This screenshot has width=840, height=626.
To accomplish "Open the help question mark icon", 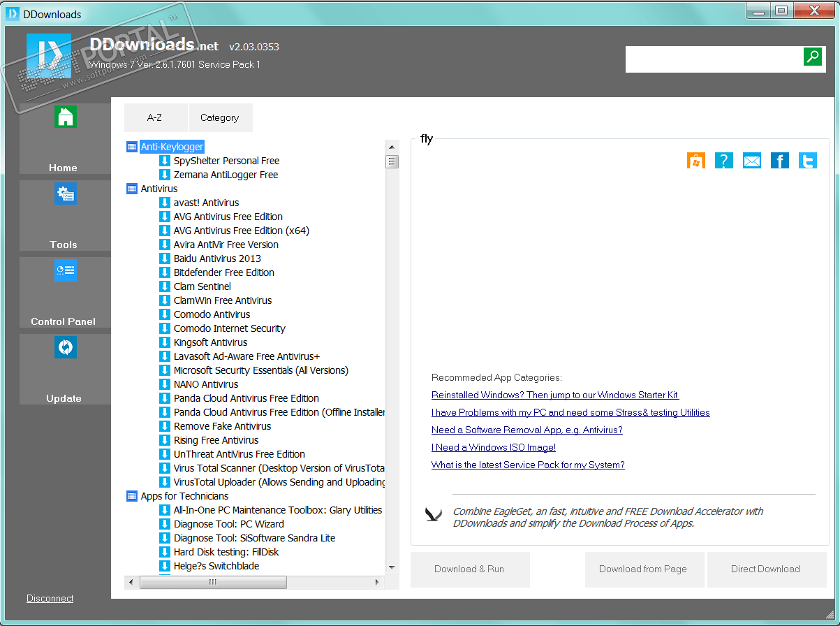I will [x=724, y=161].
